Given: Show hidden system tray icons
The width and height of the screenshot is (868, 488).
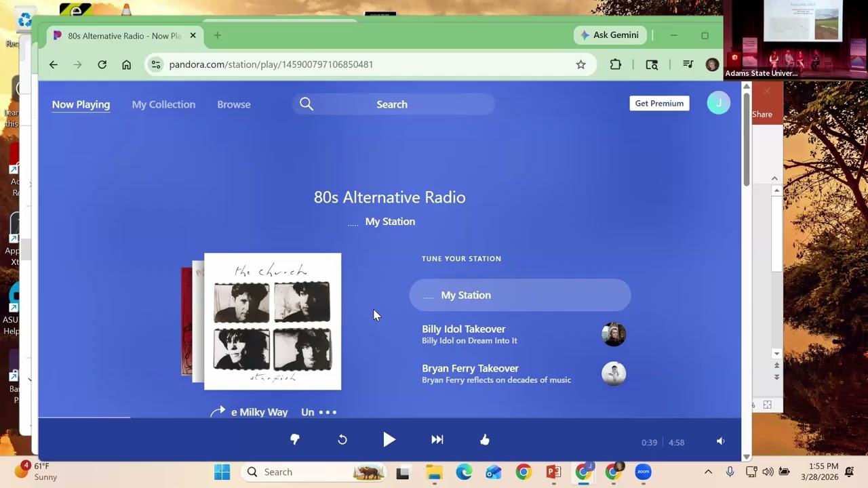Looking at the screenshot, I should click(709, 472).
